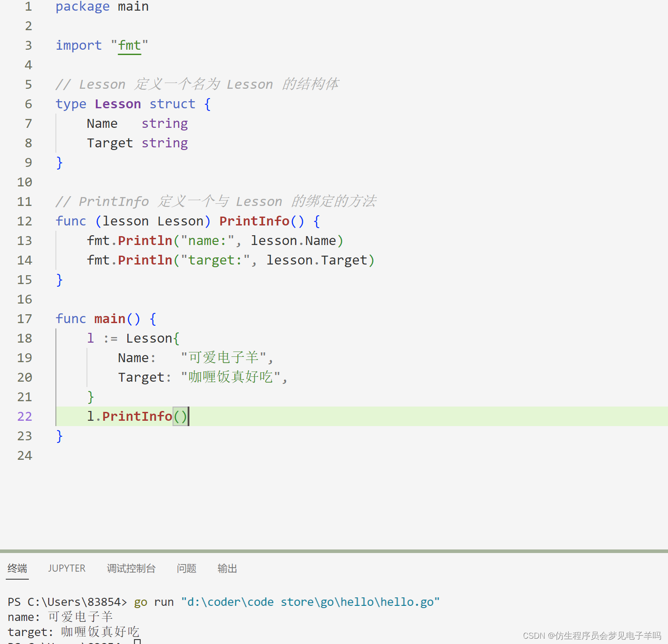The image size is (668, 644).
Task: Click the 'Name' field on line 7
Action: (102, 123)
